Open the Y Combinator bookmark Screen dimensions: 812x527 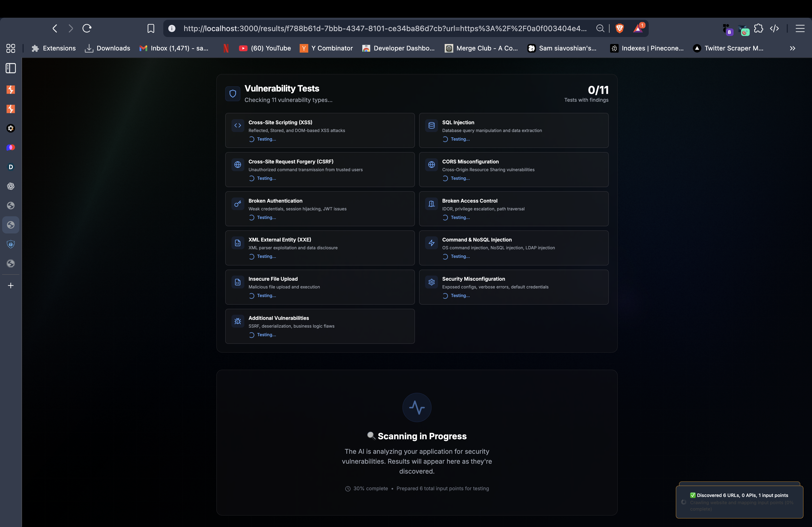pos(326,48)
